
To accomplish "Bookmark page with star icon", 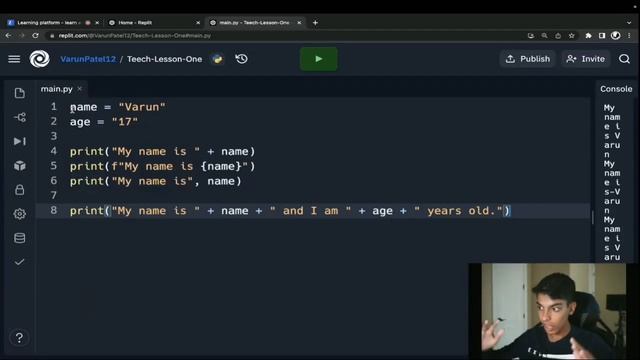I will (x=571, y=36).
